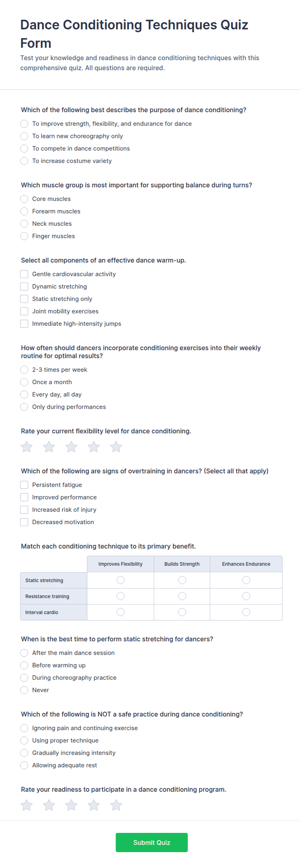Image resolution: width=300 pixels, height=868 pixels.
Task: Choose 2-3 times per week
Action: click(24, 370)
